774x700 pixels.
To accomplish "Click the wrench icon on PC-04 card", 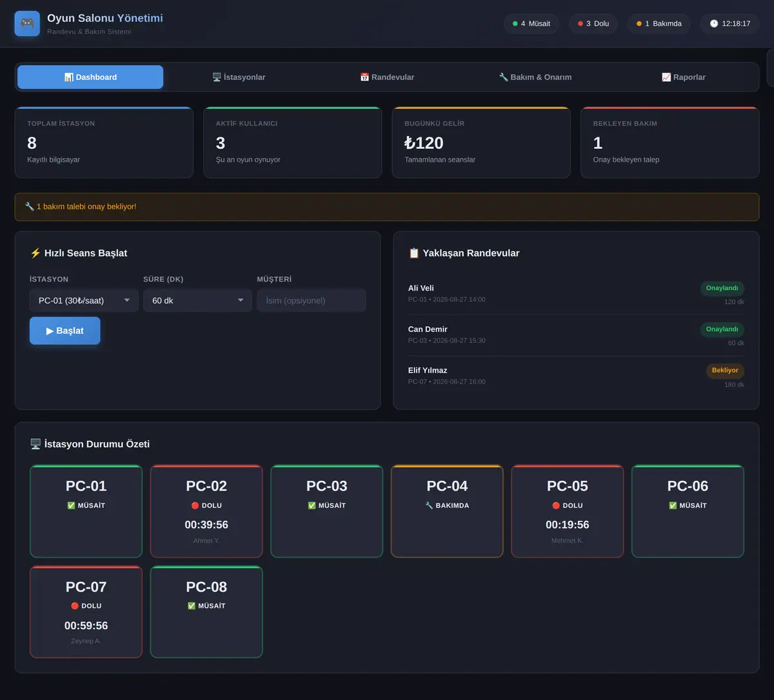I will pyautogui.click(x=429, y=505).
